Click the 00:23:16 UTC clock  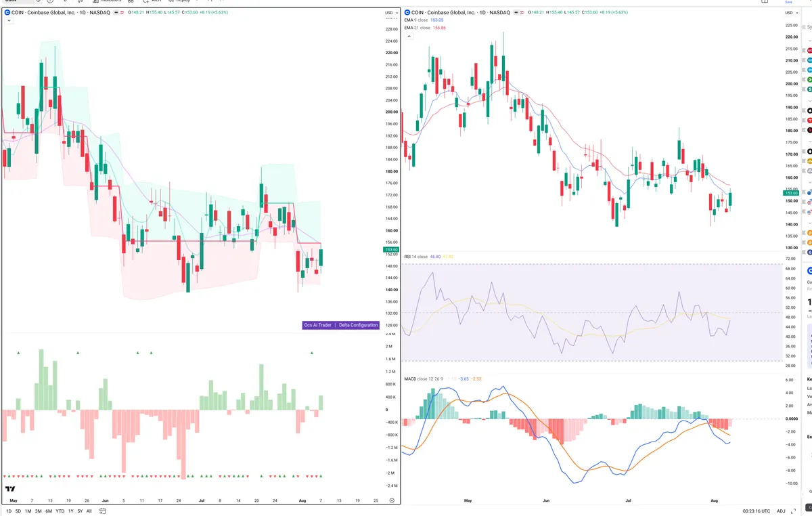(755, 511)
